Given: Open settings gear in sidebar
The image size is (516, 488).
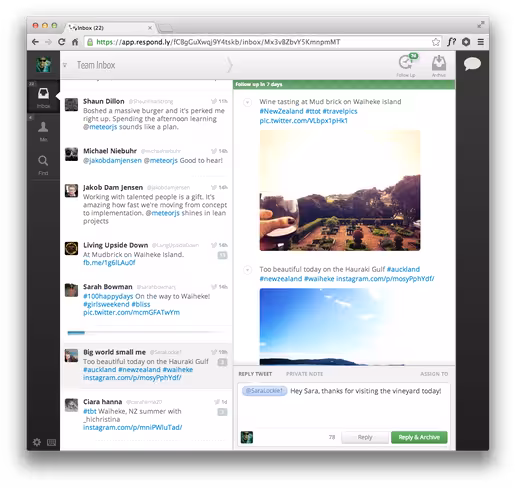Looking at the screenshot, I should point(37,442).
